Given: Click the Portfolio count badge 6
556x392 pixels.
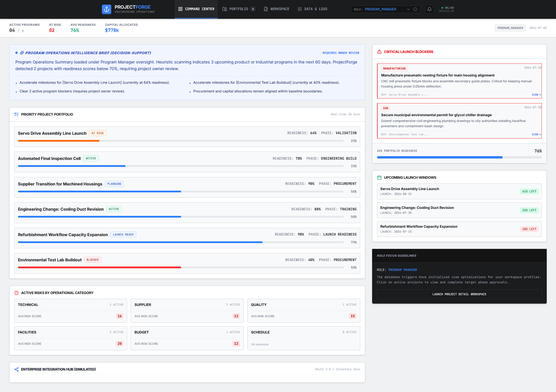Looking at the screenshot, I should tap(253, 9).
